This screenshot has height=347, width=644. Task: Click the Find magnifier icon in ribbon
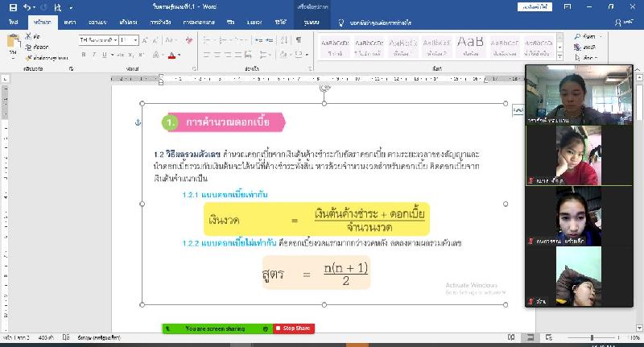[x=577, y=37]
